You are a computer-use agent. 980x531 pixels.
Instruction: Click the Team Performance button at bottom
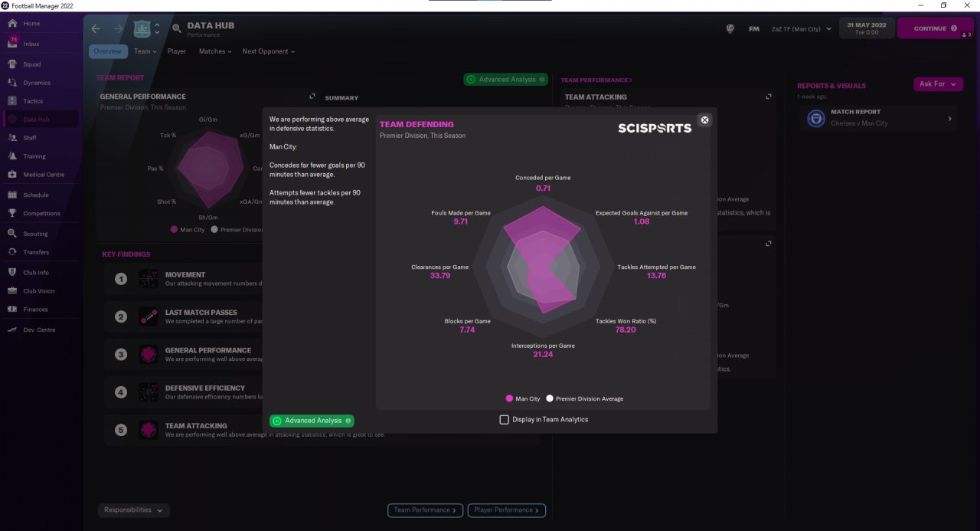point(426,510)
